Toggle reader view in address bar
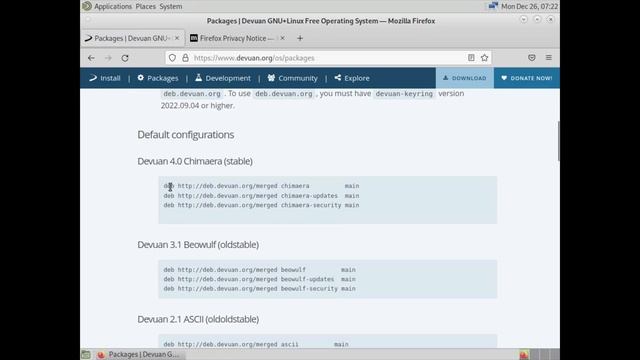The image size is (640, 360). (x=471, y=58)
